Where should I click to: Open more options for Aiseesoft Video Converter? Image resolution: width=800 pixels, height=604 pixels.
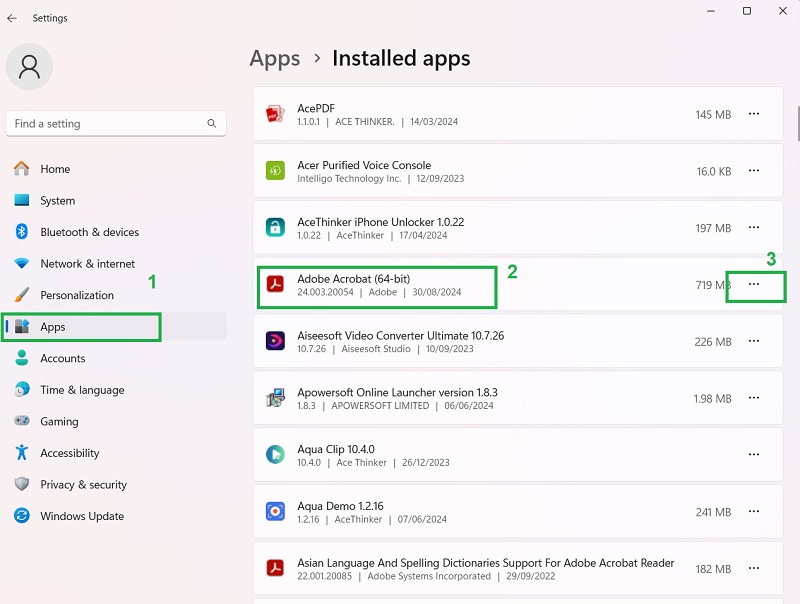(754, 341)
